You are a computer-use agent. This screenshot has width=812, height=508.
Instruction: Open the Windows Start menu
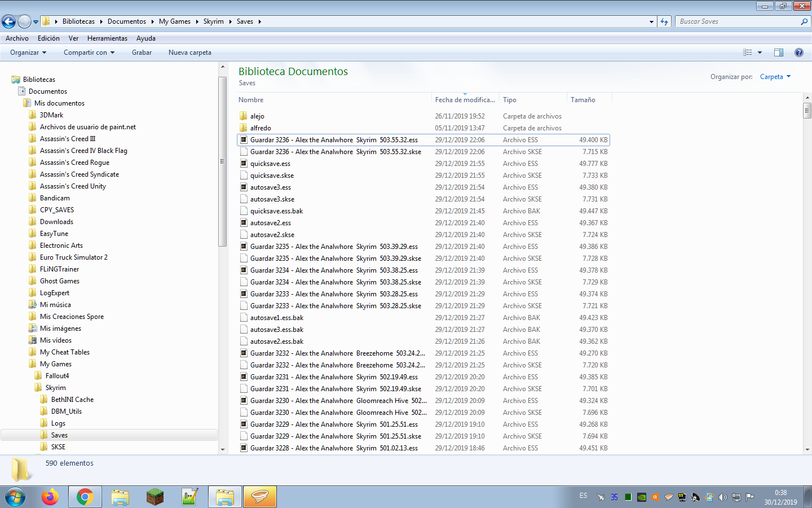point(15,497)
